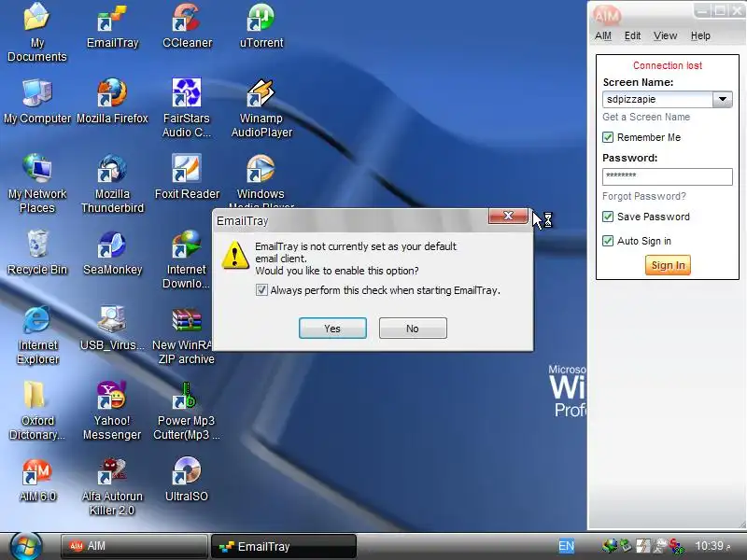Open the AIM menu in AIM window
This screenshot has width=747, height=560.
click(603, 35)
